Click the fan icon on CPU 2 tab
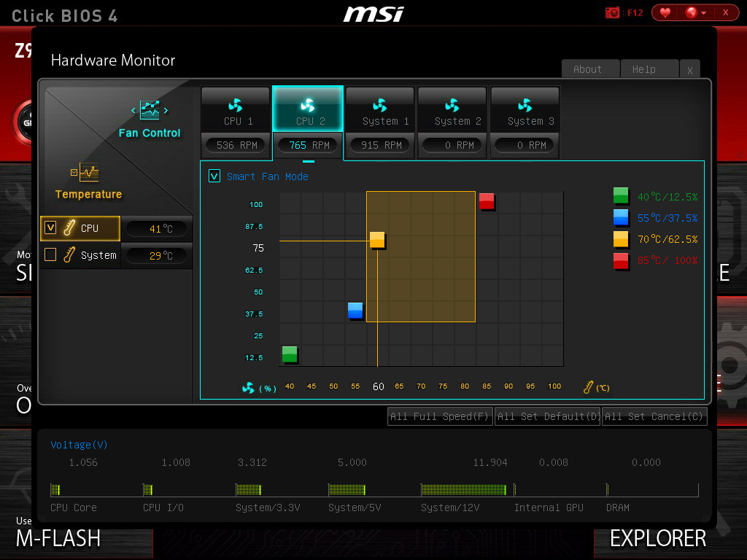The height and width of the screenshot is (560, 747). (308, 105)
